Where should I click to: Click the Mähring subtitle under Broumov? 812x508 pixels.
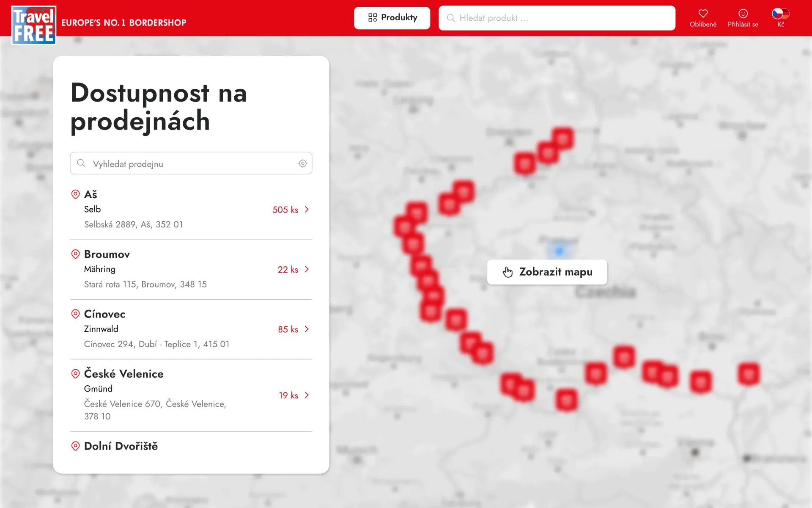(100, 269)
